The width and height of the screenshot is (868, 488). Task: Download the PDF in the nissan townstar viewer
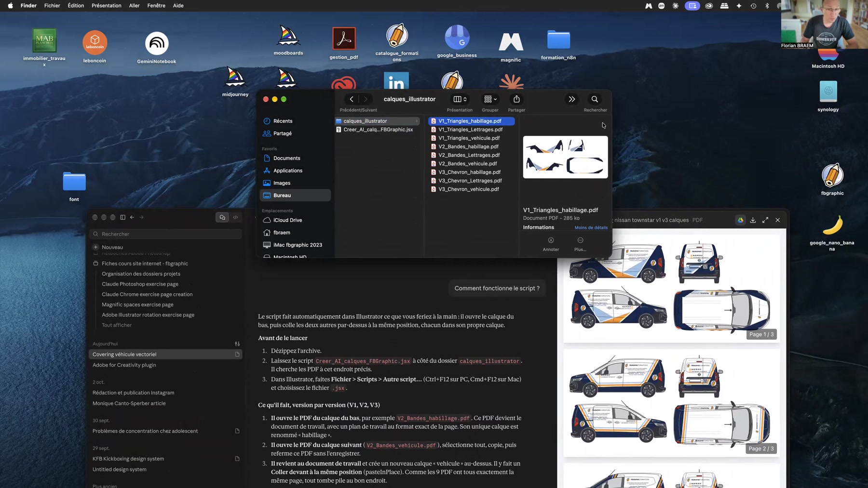pyautogui.click(x=753, y=220)
